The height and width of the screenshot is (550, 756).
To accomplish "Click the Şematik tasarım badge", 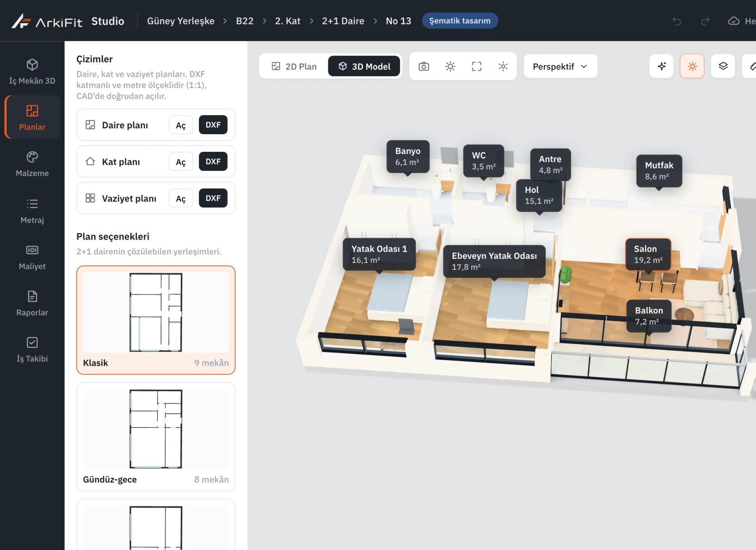I will pos(460,21).
